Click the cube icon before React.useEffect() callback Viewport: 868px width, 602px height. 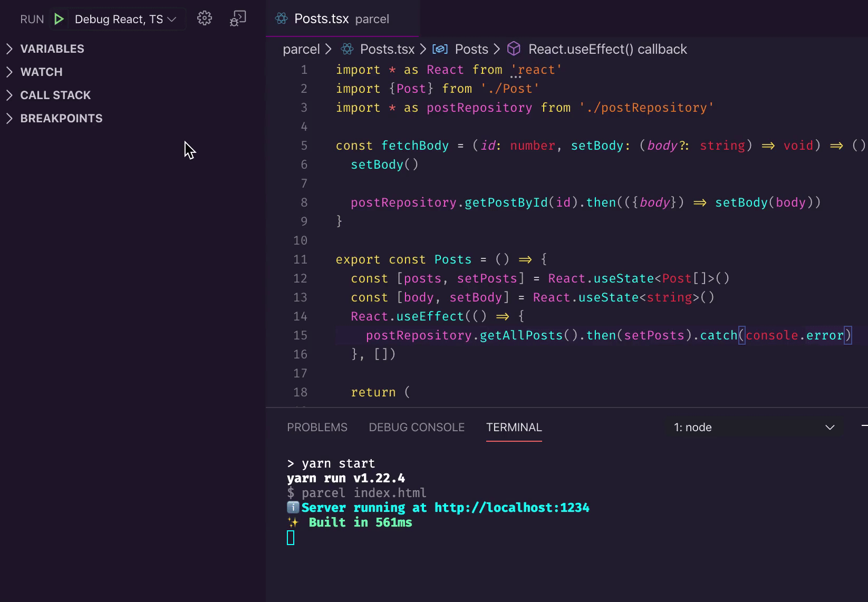(x=514, y=49)
